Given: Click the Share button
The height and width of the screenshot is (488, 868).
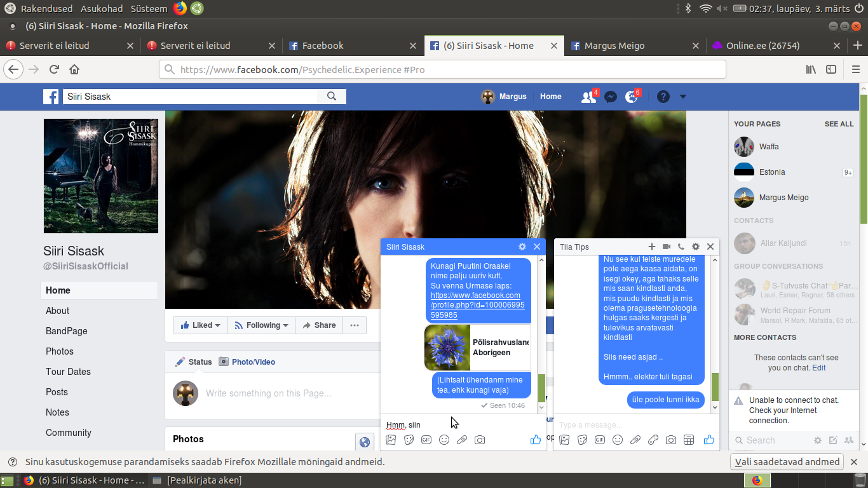Looking at the screenshot, I should 319,325.
